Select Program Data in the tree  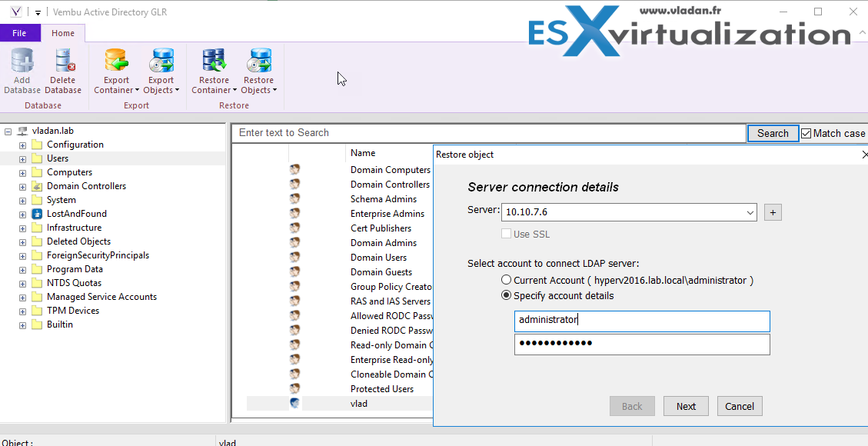[75, 269]
